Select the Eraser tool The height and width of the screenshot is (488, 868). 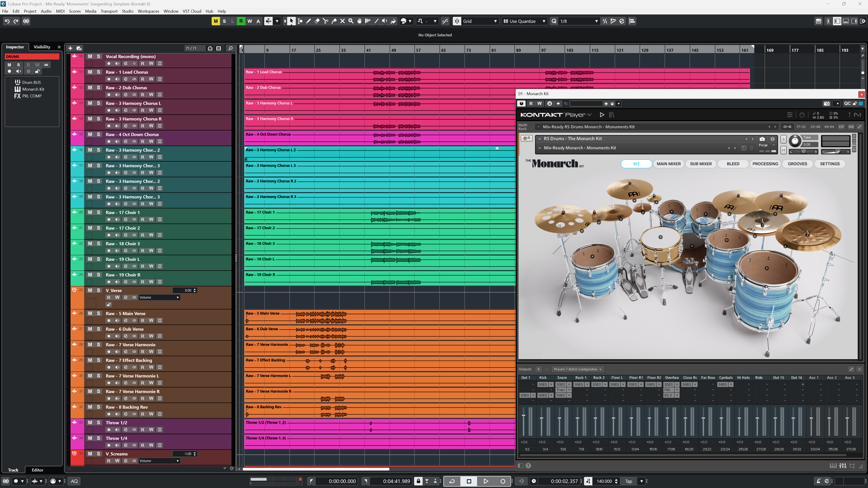pos(317,21)
